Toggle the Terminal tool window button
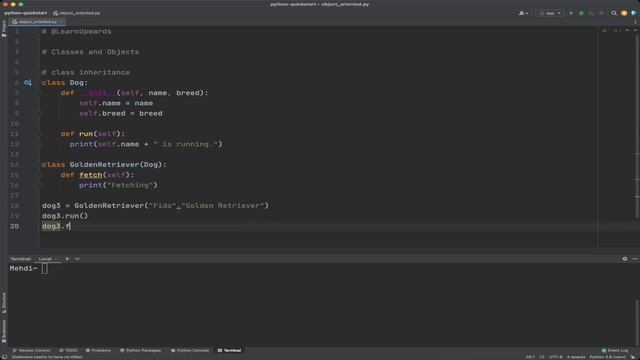The width and height of the screenshot is (640, 360). coord(229,350)
